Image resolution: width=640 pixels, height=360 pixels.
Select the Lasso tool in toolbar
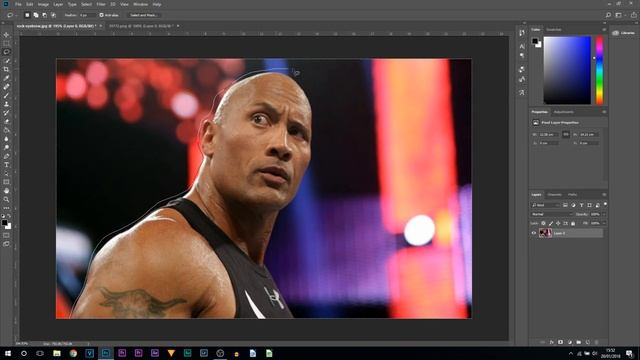(x=6, y=52)
